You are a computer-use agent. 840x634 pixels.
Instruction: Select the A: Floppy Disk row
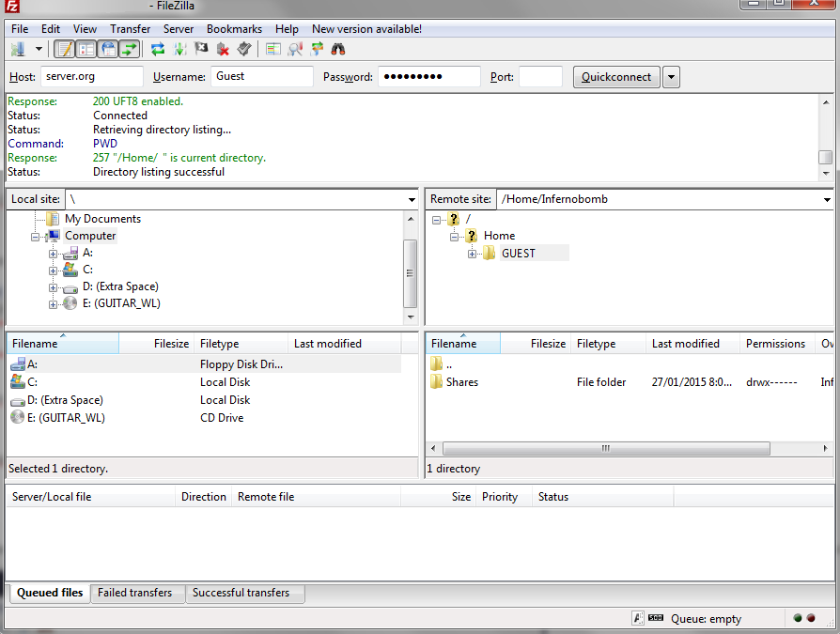(205, 364)
